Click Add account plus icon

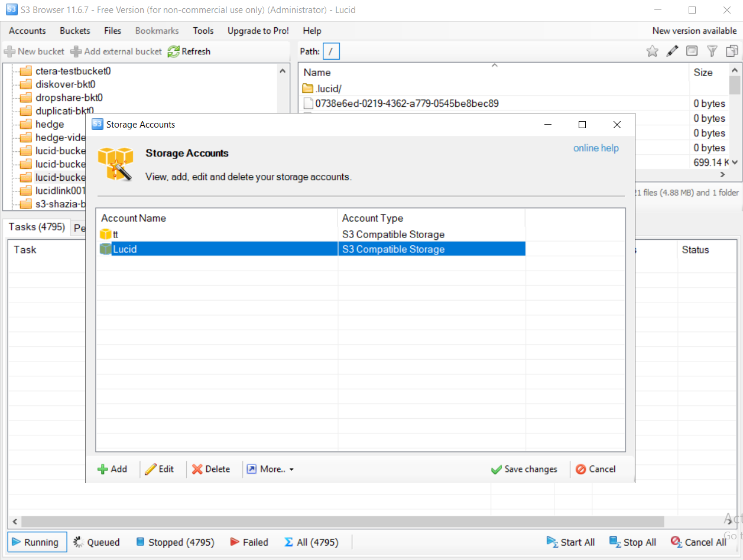tap(103, 469)
